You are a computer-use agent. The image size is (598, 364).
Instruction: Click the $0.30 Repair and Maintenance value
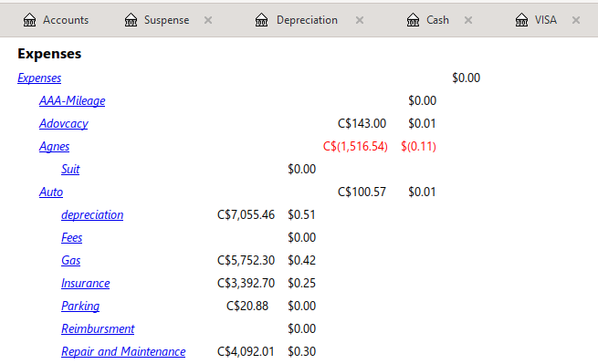tap(301, 352)
